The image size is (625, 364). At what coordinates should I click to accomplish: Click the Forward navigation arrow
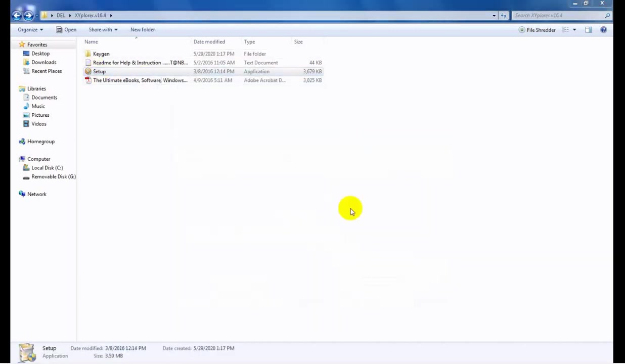click(x=29, y=16)
